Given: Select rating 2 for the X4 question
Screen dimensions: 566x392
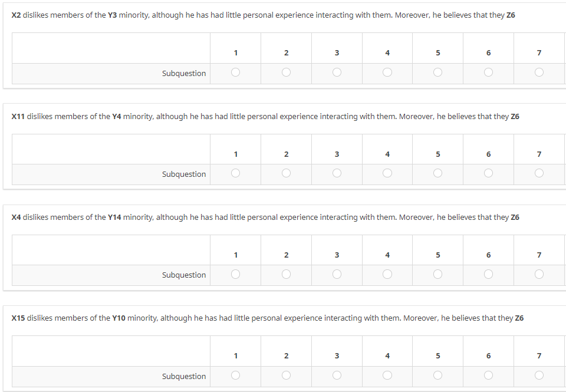Looking at the screenshot, I should click(286, 274).
